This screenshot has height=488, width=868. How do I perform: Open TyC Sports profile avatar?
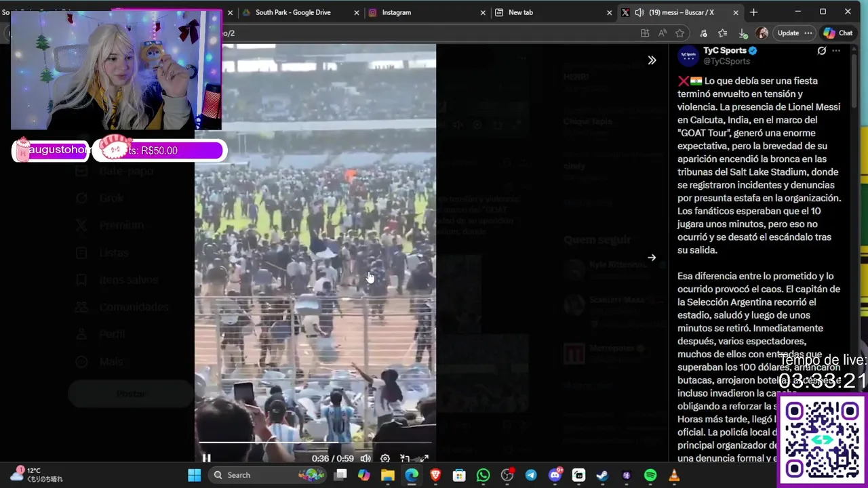click(x=688, y=56)
